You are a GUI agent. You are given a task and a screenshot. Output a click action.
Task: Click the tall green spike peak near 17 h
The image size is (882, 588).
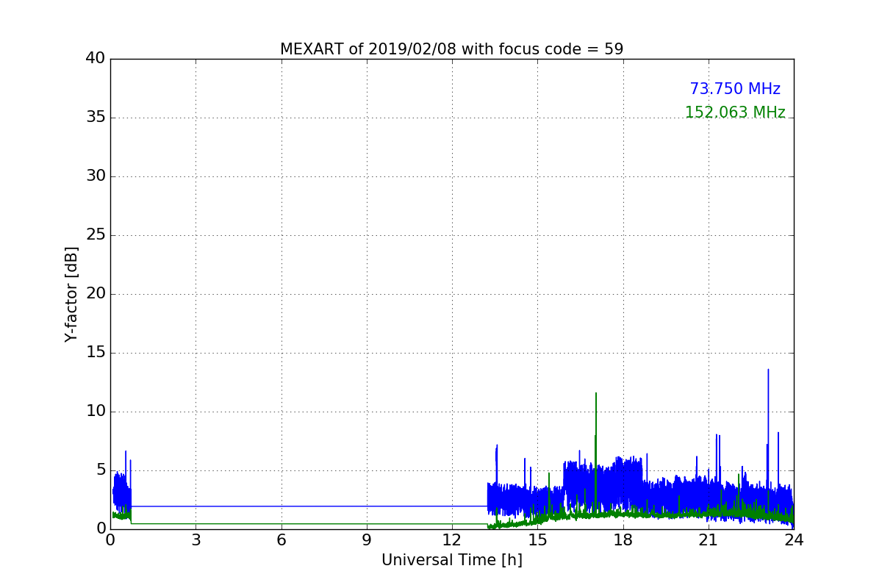click(596, 393)
